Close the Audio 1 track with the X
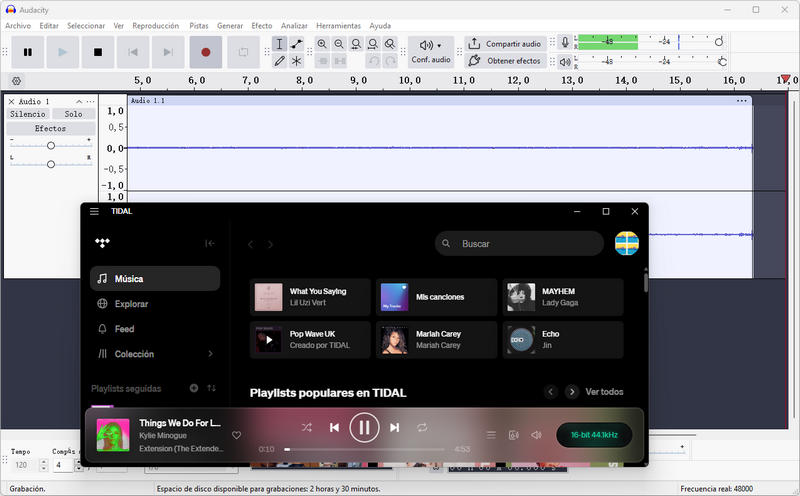The height and width of the screenshot is (496, 800). tap(11, 102)
